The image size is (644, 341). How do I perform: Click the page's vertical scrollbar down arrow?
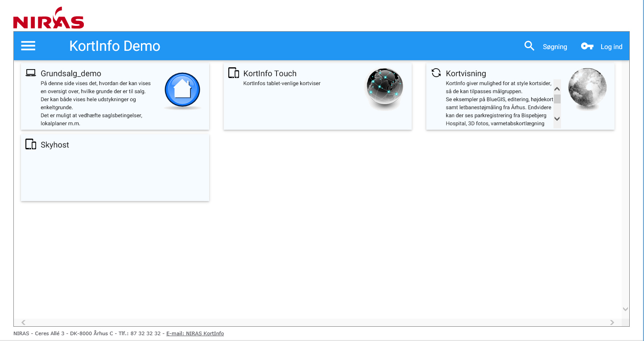click(x=625, y=309)
